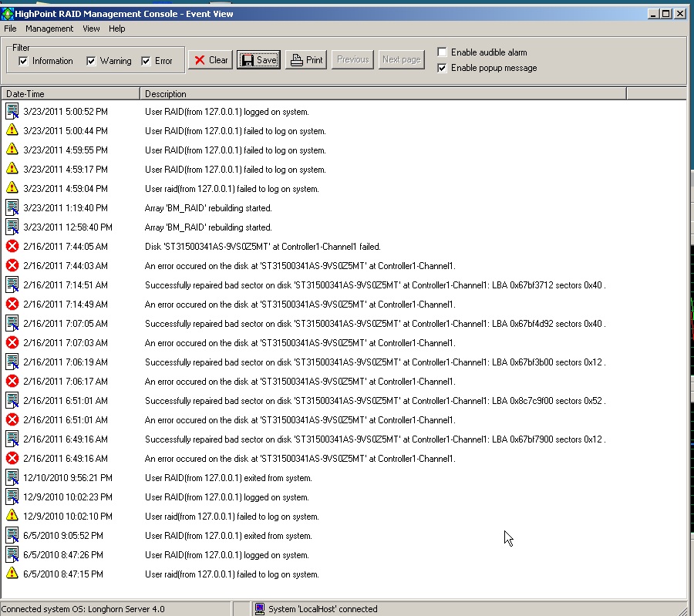Click computer icon in status bar
The width and height of the screenshot is (694, 616).
pos(260,609)
